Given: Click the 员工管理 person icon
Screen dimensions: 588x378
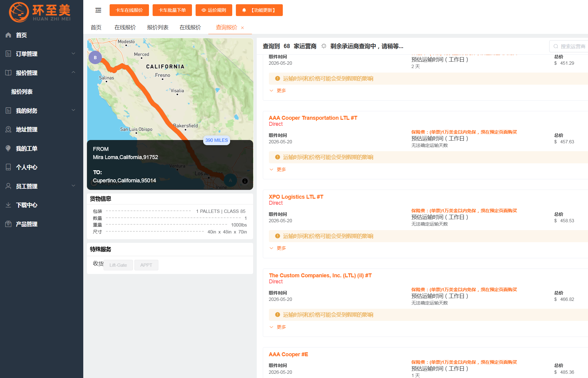Looking at the screenshot, I should coord(8,186).
